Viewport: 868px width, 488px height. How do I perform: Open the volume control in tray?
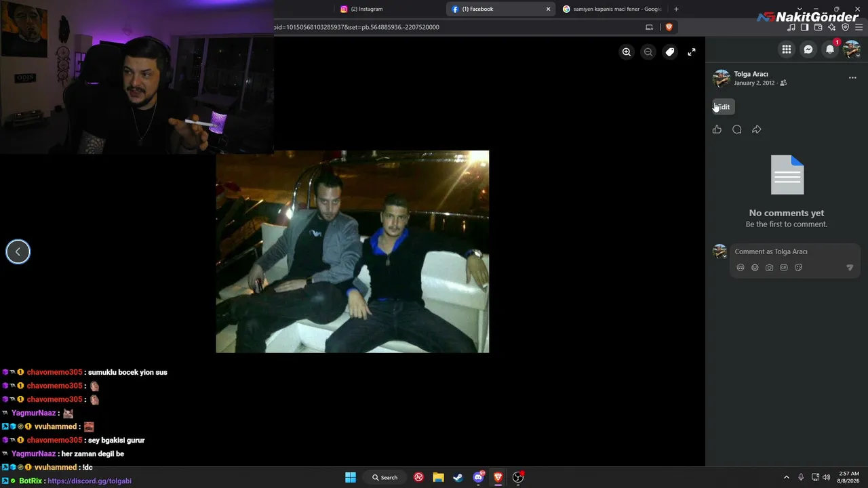click(826, 477)
